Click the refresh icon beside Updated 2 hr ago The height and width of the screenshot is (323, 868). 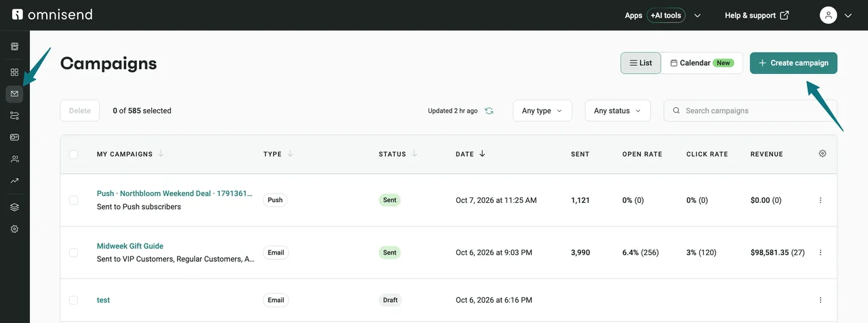tap(489, 111)
